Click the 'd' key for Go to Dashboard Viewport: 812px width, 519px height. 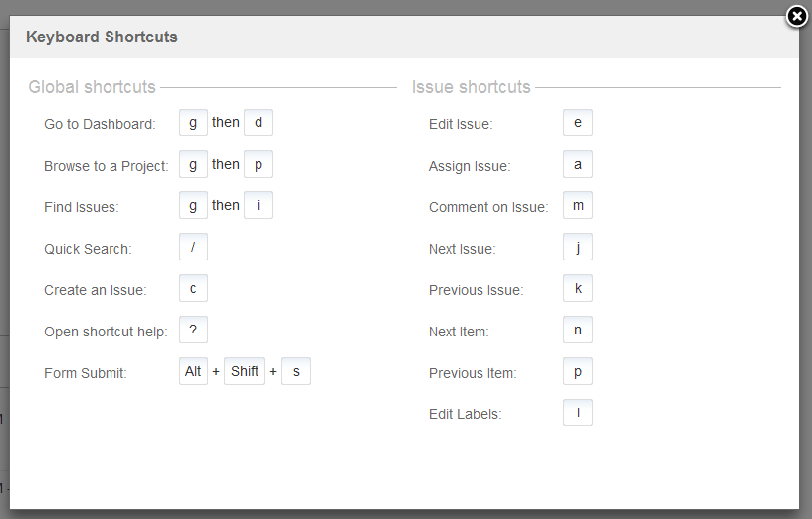pyautogui.click(x=258, y=122)
